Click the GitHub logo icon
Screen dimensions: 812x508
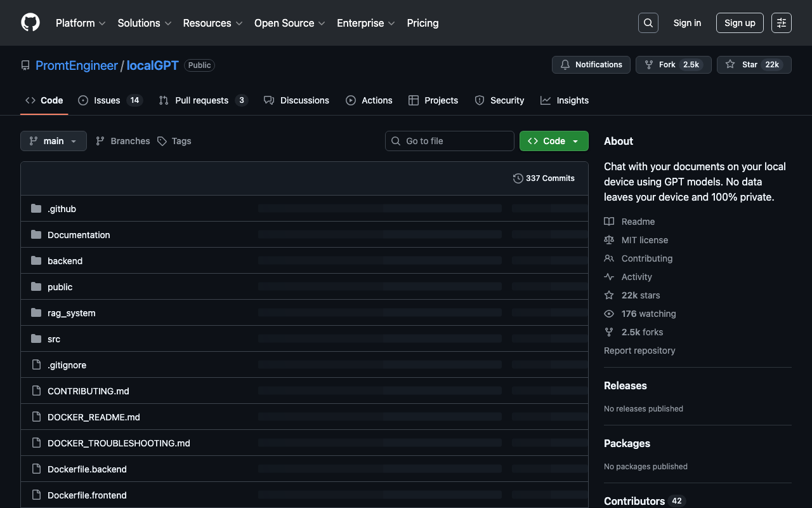(x=30, y=23)
